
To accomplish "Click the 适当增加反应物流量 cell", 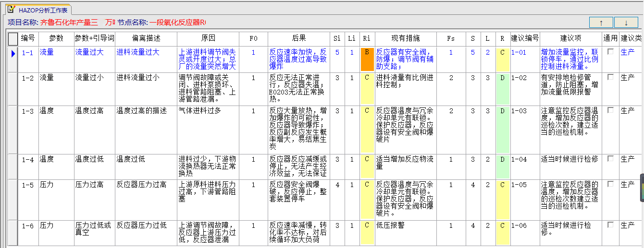I will 406,166.
